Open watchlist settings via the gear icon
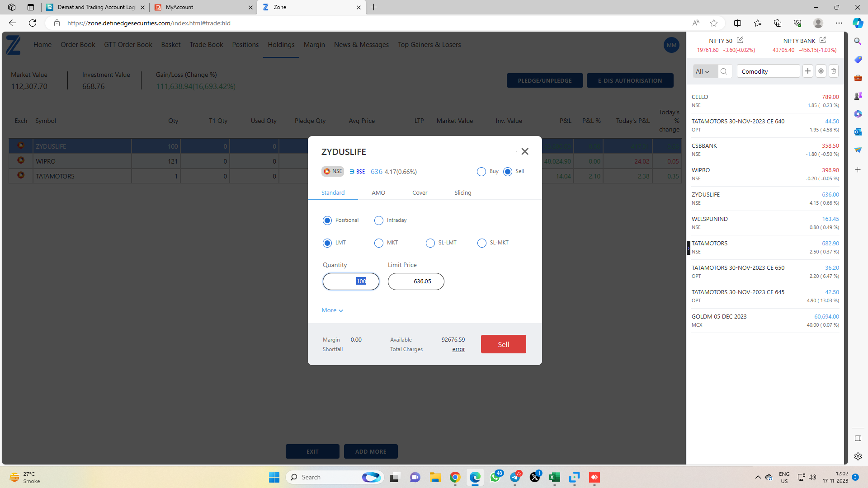This screenshot has height=488, width=868. point(821,71)
